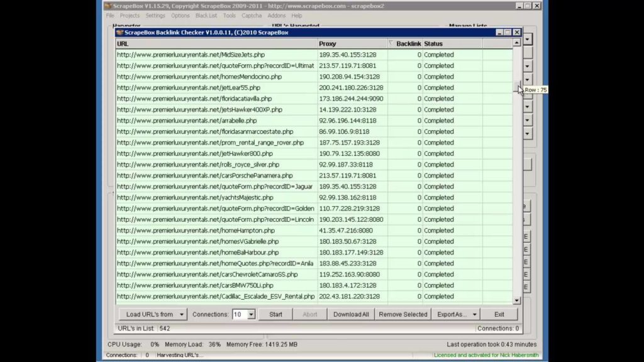The width and height of the screenshot is (644, 362).
Task: Open the Captcha menu
Action: 252,16
